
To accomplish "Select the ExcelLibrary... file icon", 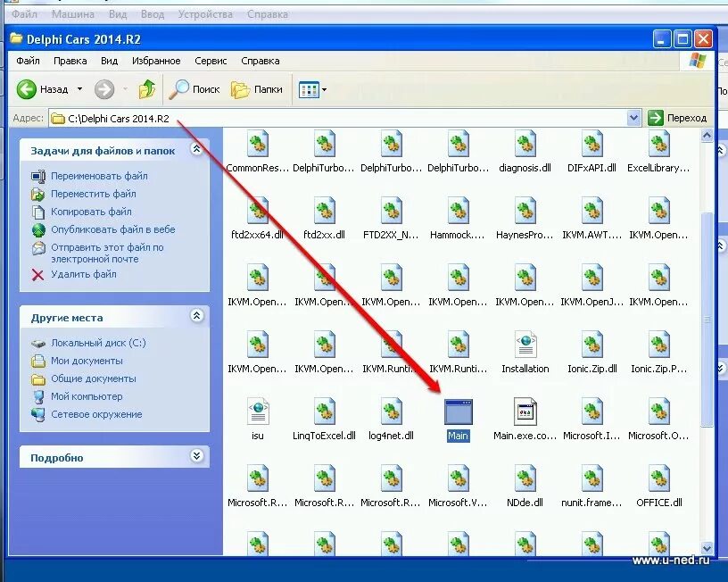I will coord(658,144).
